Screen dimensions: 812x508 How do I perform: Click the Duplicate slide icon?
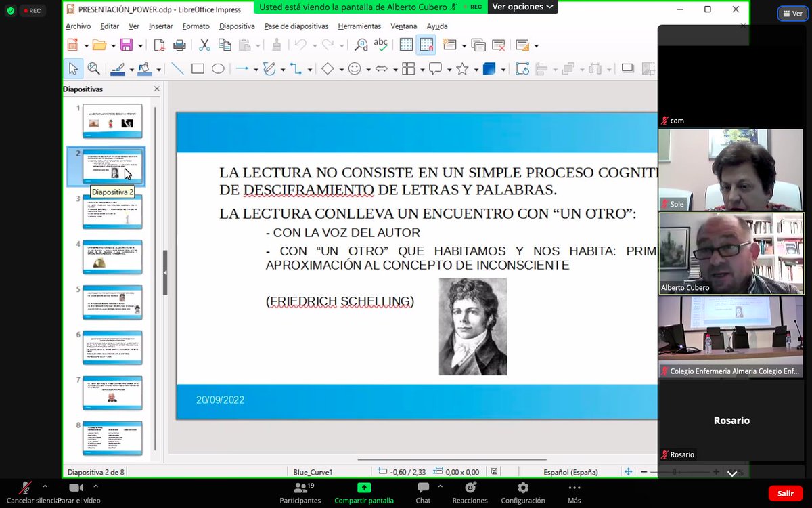[x=478, y=45]
